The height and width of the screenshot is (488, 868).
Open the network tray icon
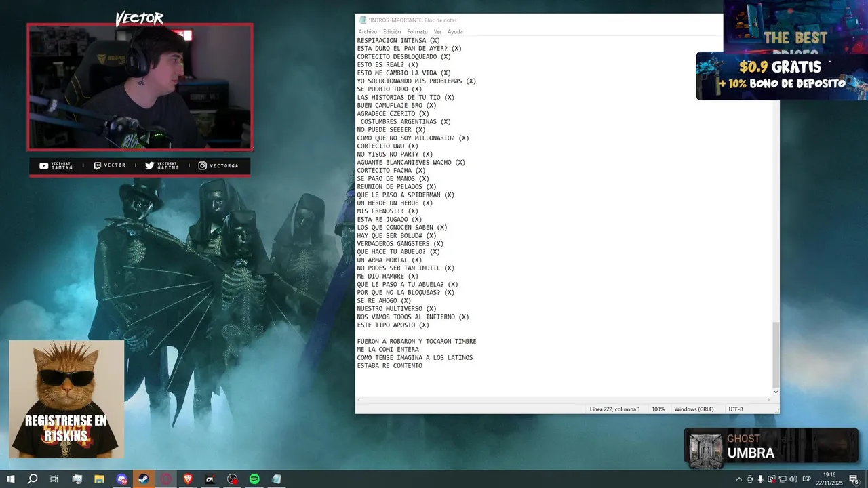pyautogui.click(x=783, y=479)
